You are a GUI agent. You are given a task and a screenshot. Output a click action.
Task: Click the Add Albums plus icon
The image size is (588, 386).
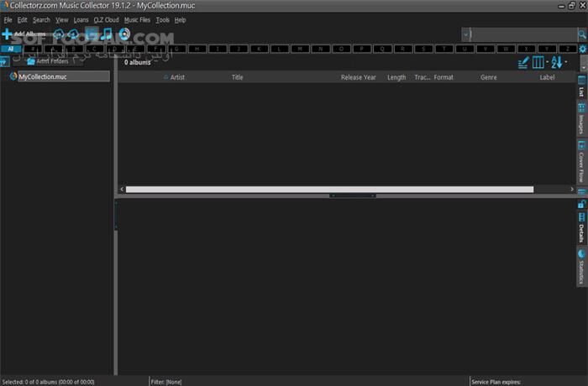coord(7,34)
